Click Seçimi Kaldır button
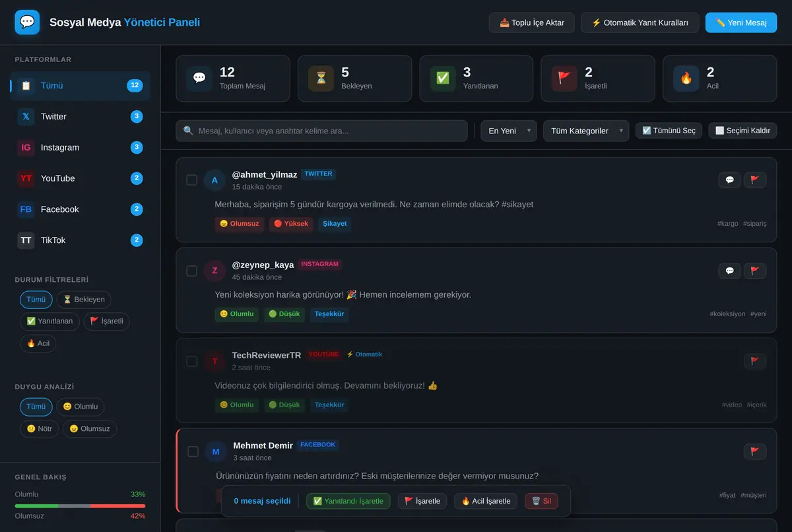The height and width of the screenshot is (532, 792). [742, 131]
